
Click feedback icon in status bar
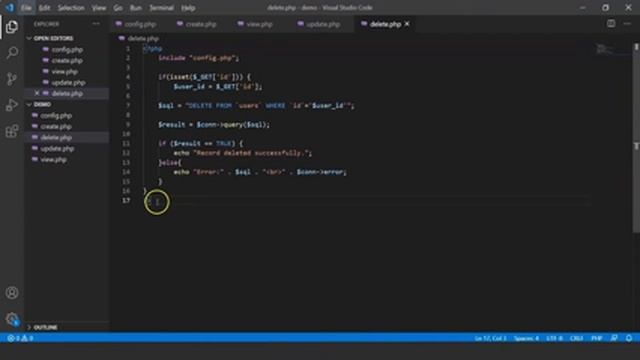click(x=614, y=338)
